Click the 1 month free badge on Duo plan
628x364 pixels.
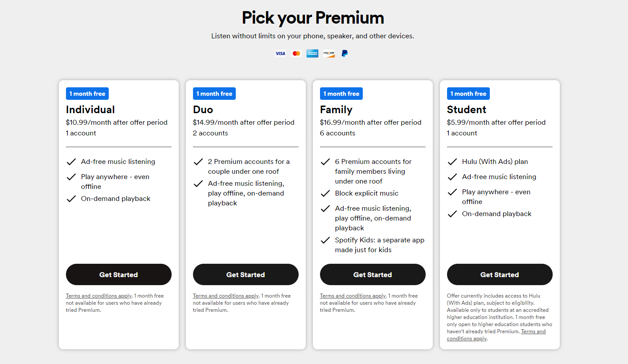(x=214, y=94)
